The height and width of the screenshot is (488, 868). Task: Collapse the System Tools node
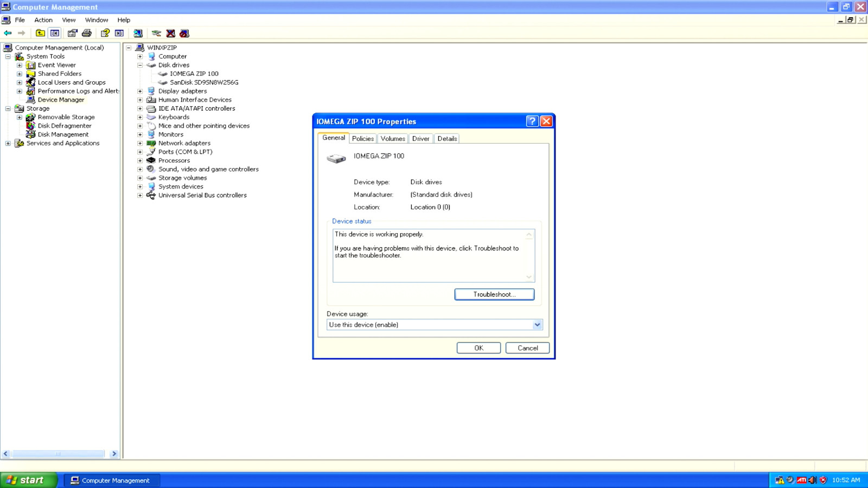point(8,56)
